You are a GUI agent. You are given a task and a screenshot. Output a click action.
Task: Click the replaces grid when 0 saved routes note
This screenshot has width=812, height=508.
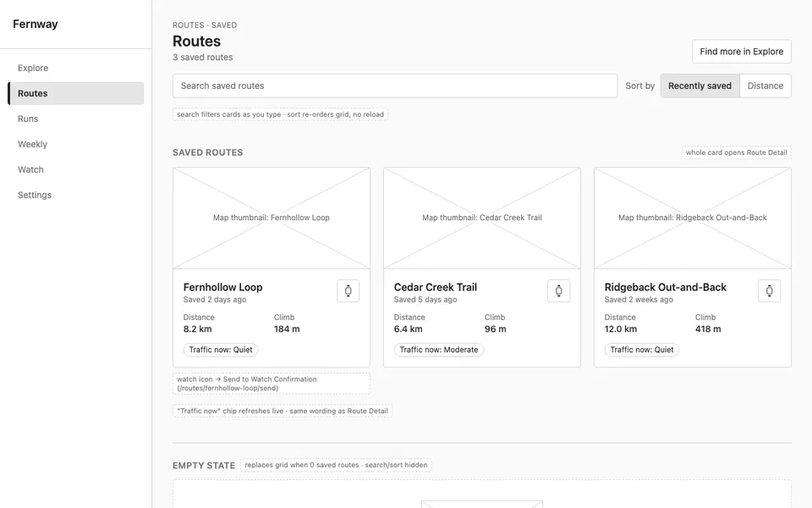pyautogui.click(x=336, y=465)
